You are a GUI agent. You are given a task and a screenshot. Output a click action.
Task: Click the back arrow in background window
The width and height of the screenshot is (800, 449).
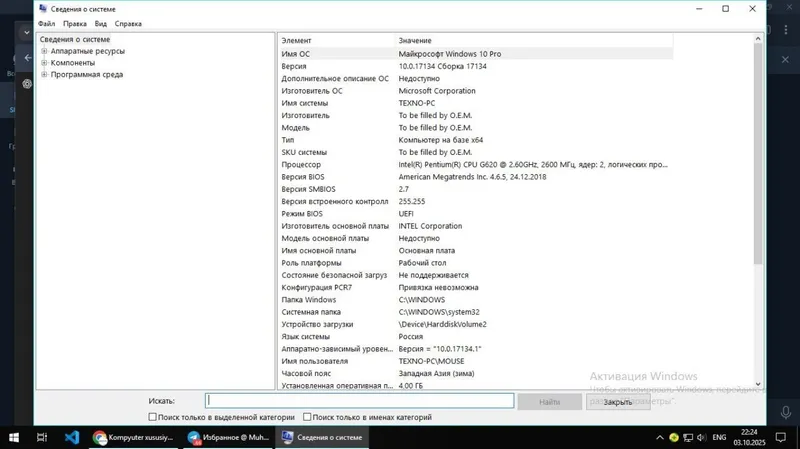tap(28, 58)
